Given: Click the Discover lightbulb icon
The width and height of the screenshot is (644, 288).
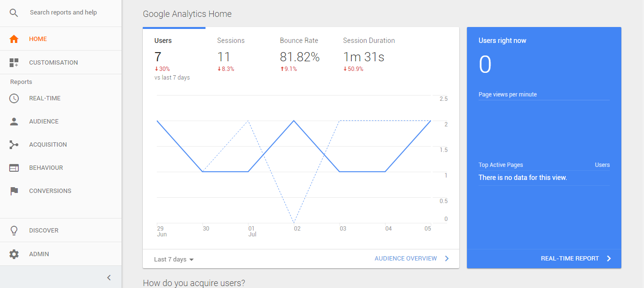Looking at the screenshot, I should click(14, 231).
